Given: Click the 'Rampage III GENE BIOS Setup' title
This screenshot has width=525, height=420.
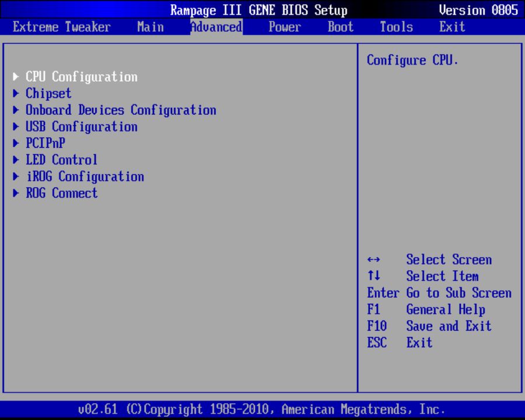Looking at the screenshot, I should pyautogui.click(x=259, y=10).
